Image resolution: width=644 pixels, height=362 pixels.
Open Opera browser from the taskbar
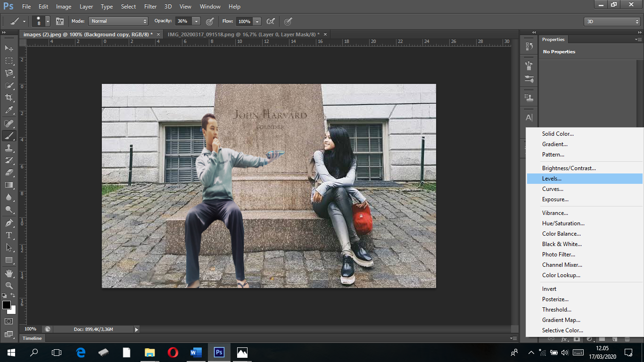click(173, 352)
